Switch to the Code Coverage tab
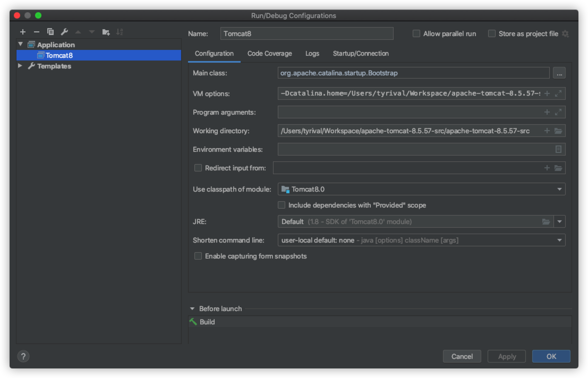This screenshot has width=588, height=378. coord(270,54)
